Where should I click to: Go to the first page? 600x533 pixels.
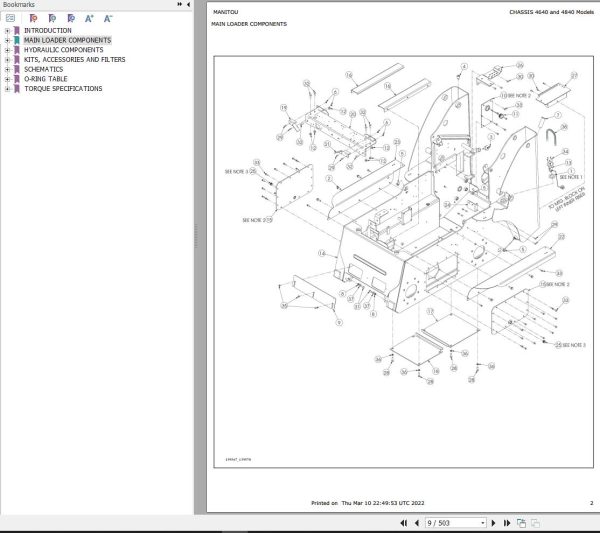(403, 523)
